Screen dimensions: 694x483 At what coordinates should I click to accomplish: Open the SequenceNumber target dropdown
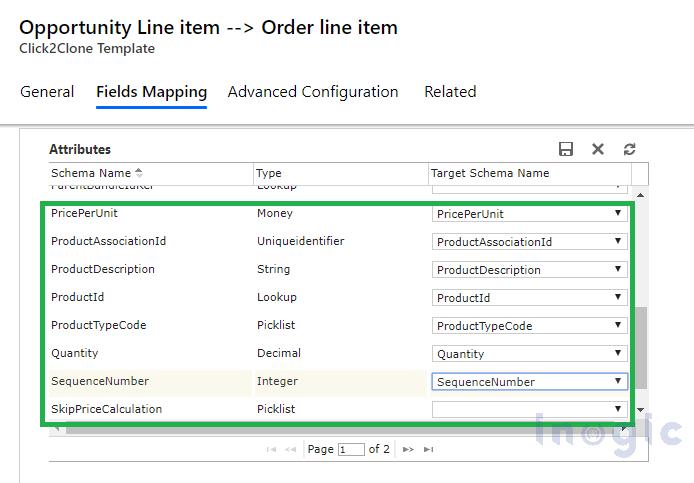[x=618, y=381]
